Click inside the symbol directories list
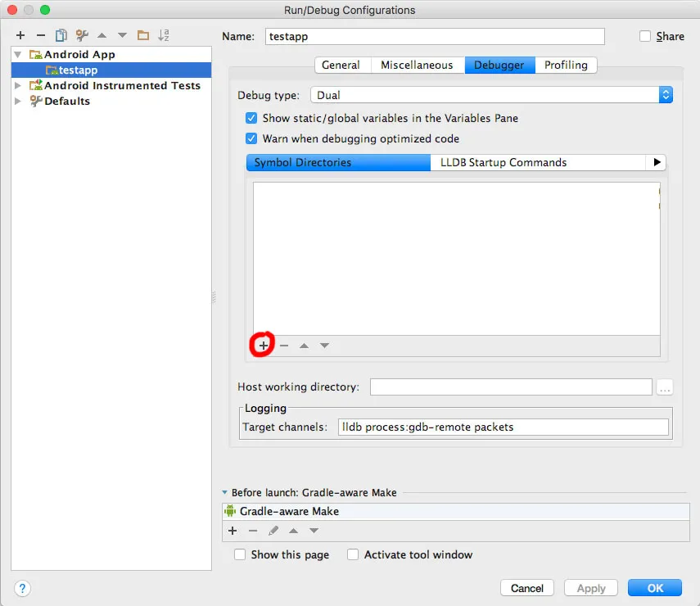 456,259
